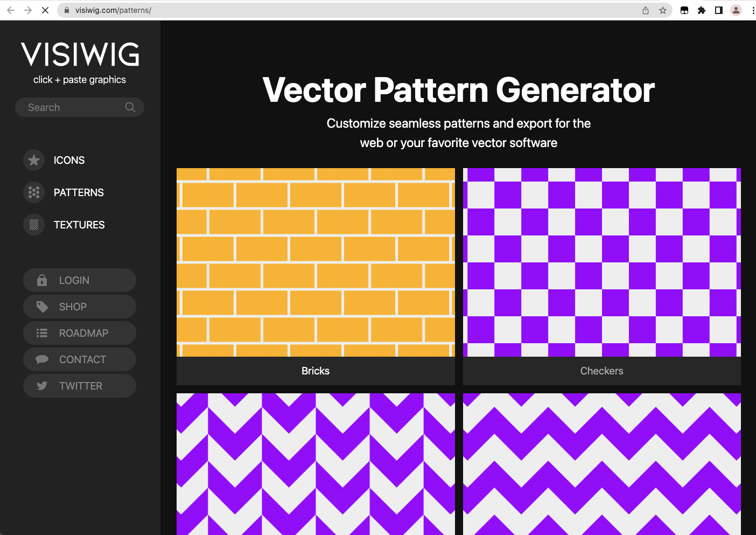
Task: Click the search magnifier icon
Action: pos(130,107)
